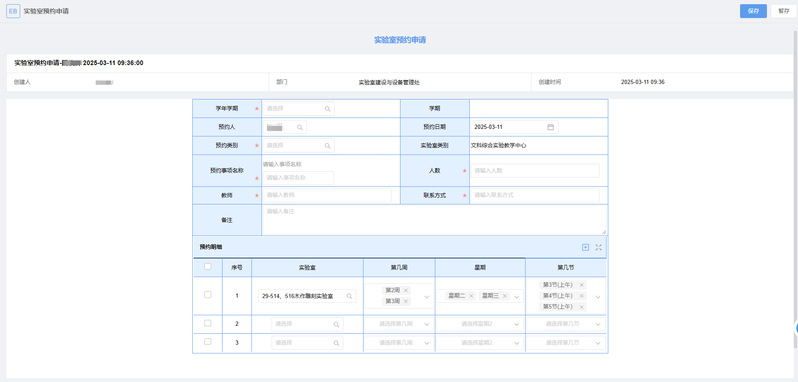Image resolution: width=798 pixels, height=382 pixels.
Task: Click the 预约类别 select field
Action: [298, 145]
